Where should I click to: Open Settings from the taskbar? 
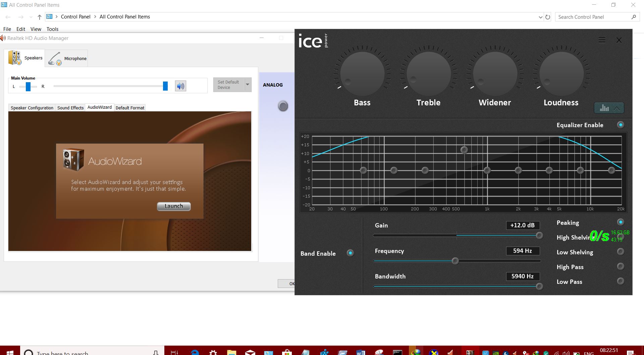213,352
